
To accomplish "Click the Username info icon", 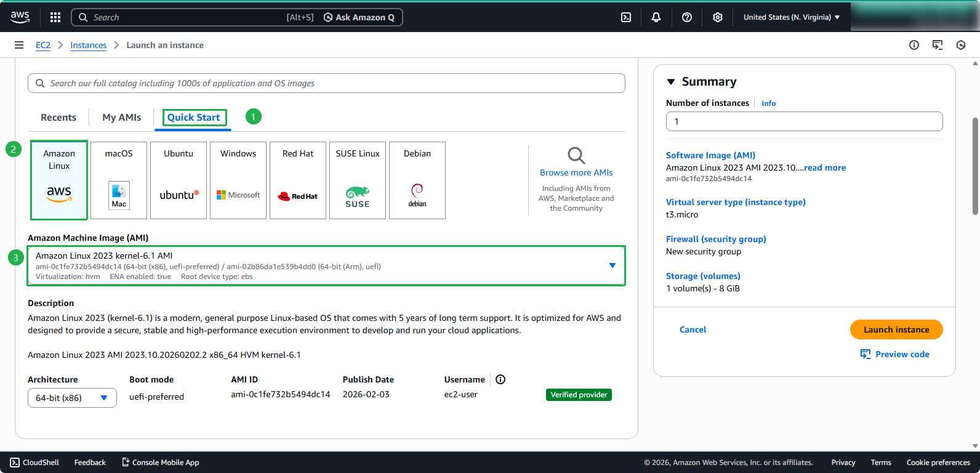I will [500, 379].
